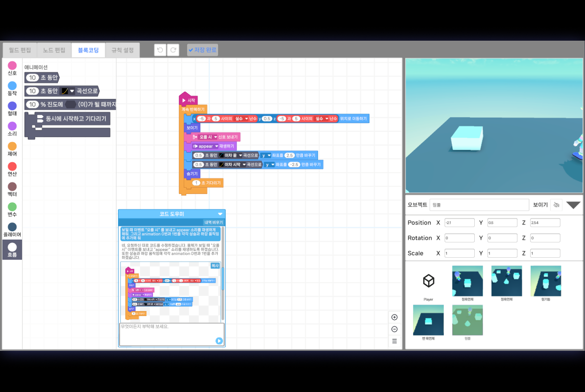Toggle the 보이기 eye visibility icon
The image size is (585, 392).
coord(556,204)
